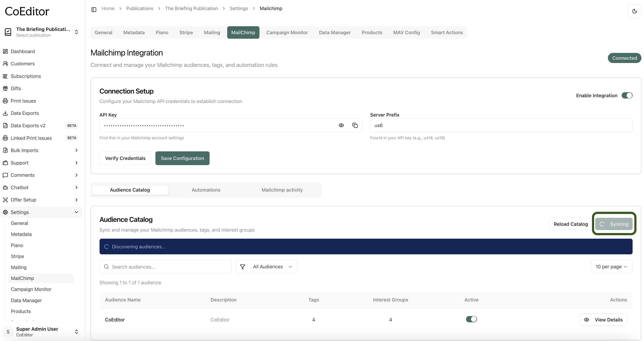
Task: Click the Connected status badge
Action: 624,58
